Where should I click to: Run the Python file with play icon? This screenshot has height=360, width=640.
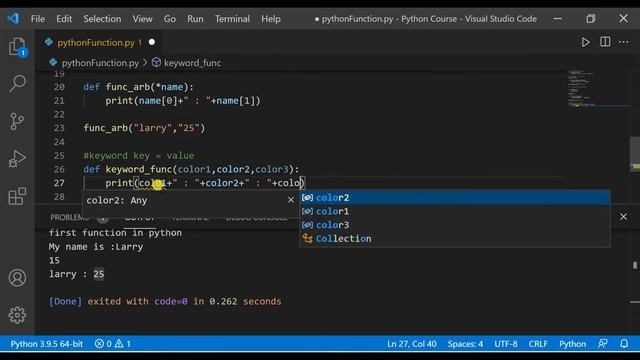point(585,42)
